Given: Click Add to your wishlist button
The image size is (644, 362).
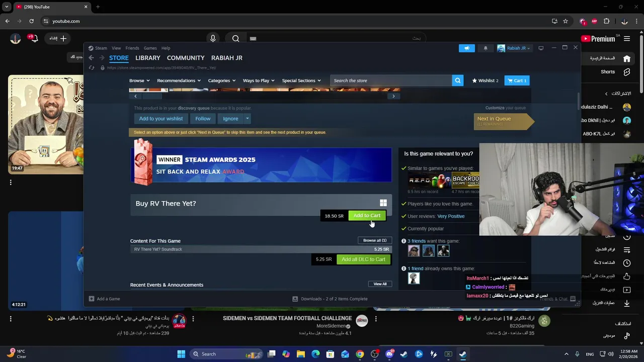Looking at the screenshot, I should (x=161, y=119).
